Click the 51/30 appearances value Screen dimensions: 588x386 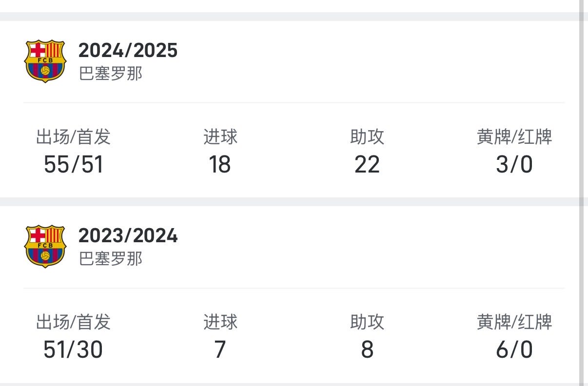[x=73, y=350]
